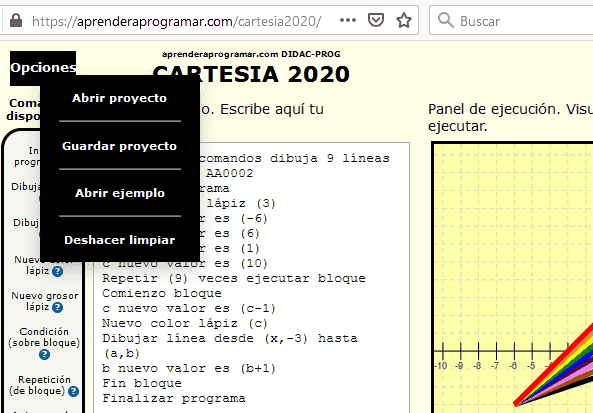Insert the Repetición (de bloque) command

[38, 385]
